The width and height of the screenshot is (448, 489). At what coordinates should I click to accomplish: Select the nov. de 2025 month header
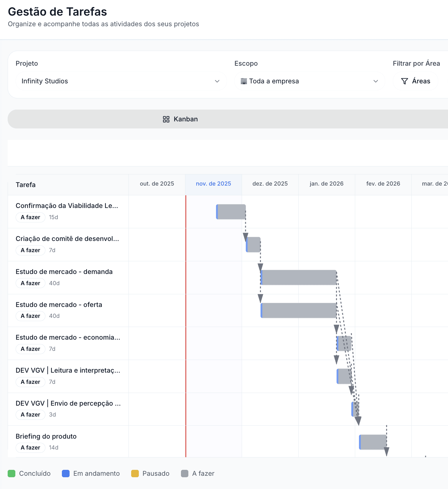213,184
